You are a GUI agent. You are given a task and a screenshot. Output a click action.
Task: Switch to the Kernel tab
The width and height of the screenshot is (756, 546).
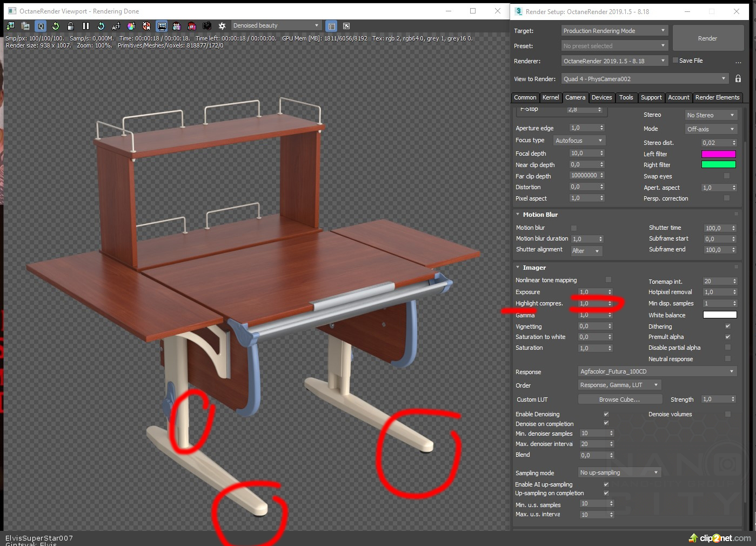coord(551,97)
